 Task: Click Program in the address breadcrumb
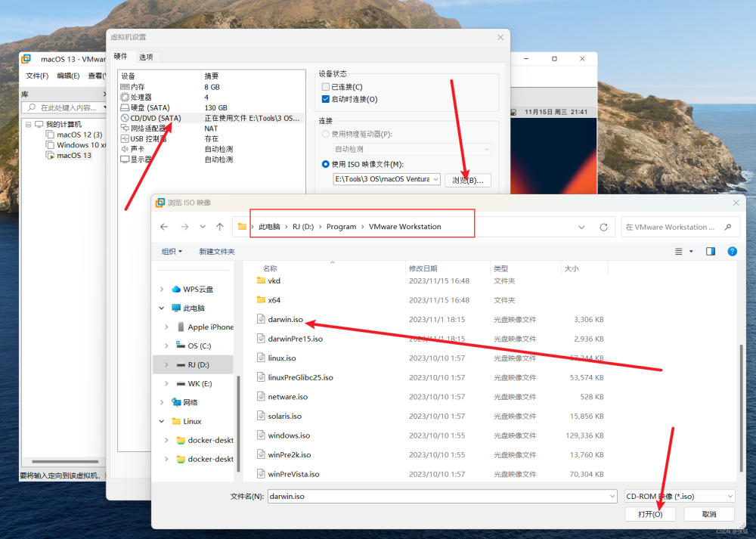coord(342,227)
